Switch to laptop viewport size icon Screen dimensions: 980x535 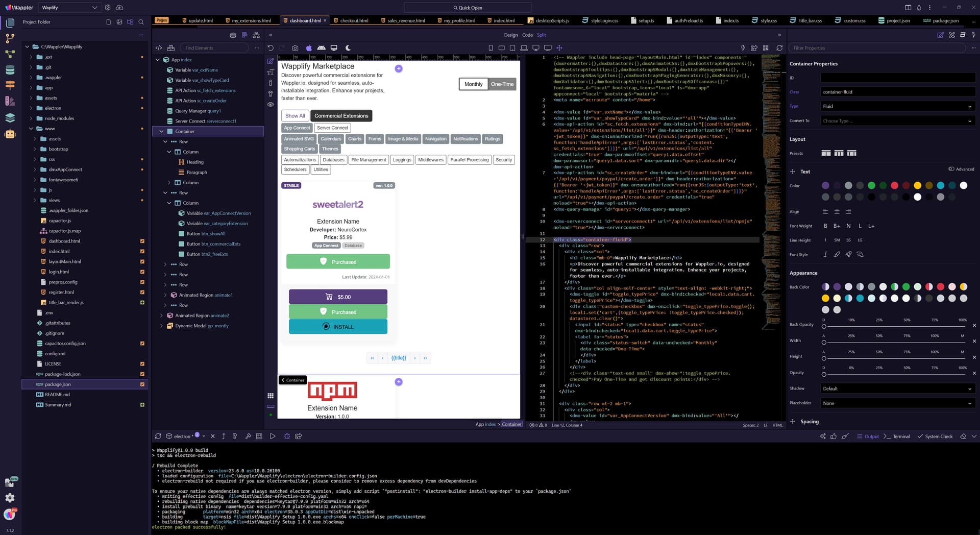click(524, 48)
